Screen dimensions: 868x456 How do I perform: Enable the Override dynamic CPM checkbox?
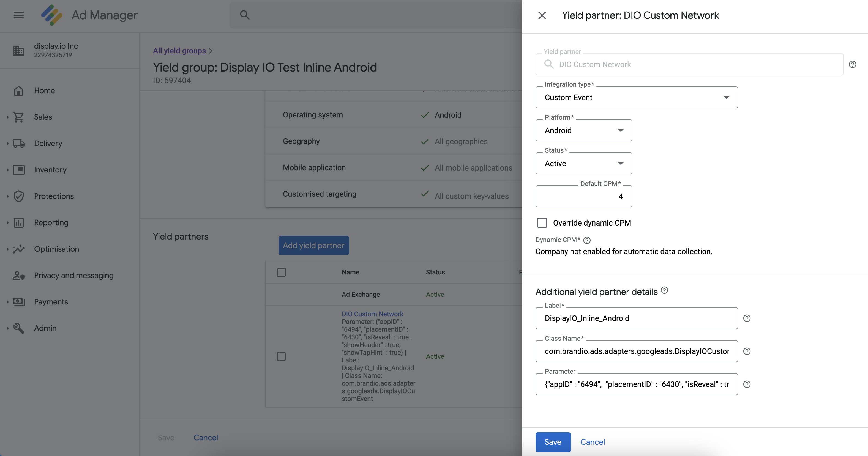(542, 222)
